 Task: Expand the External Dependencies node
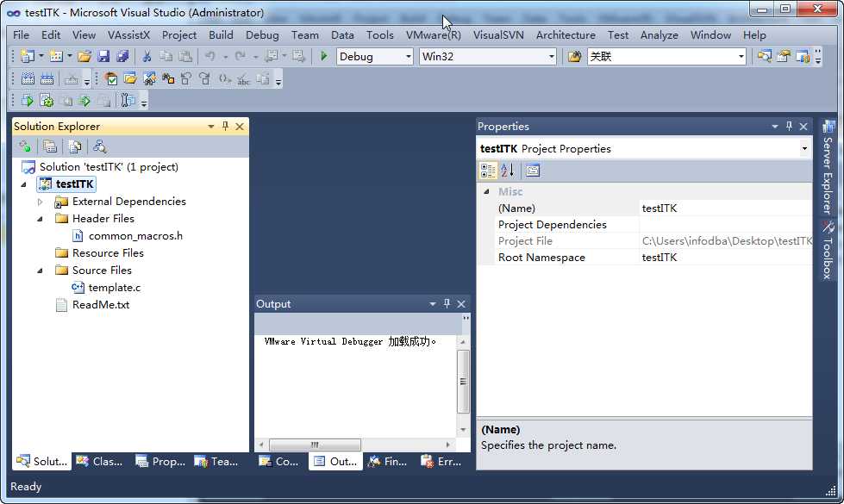[41, 202]
